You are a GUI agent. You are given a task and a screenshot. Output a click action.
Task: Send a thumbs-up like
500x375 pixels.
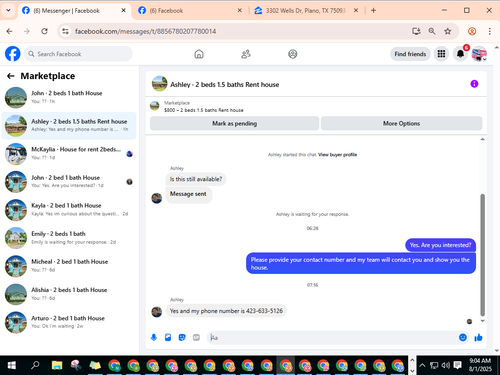coord(478,337)
